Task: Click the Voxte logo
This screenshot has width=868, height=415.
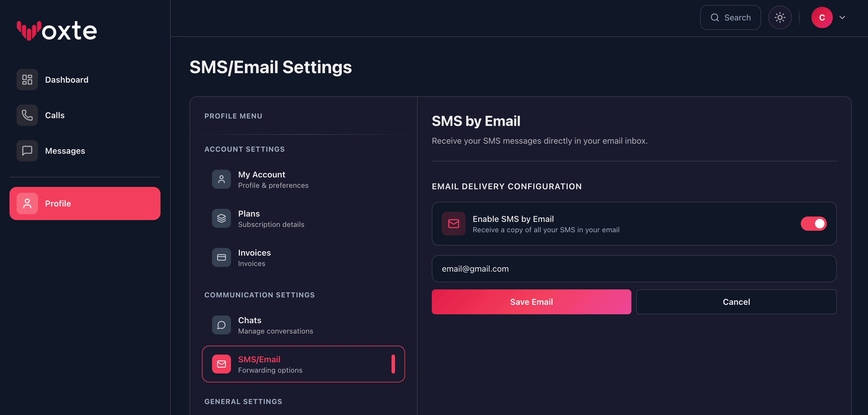Action: 56,30
